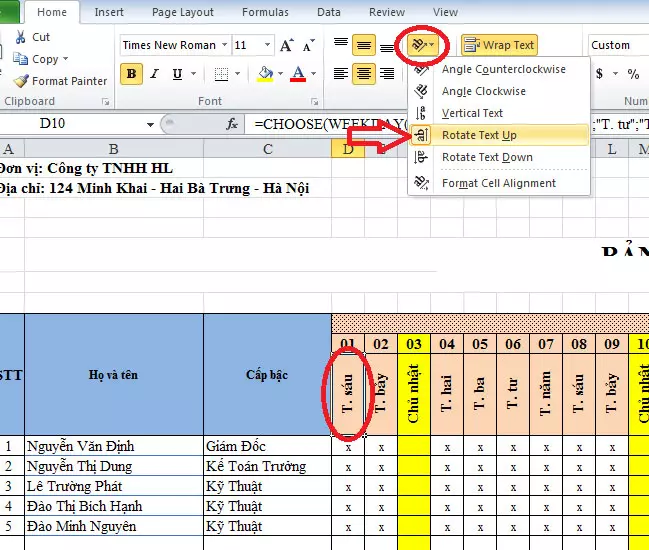The height and width of the screenshot is (550, 649).
Task: Open the font size dropdown
Action: click(x=267, y=45)
